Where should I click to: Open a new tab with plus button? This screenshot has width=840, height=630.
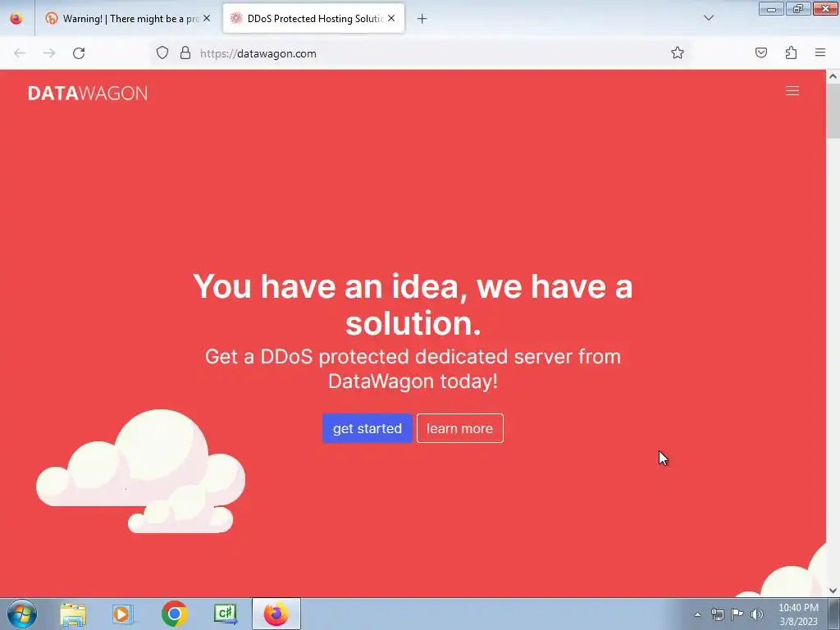422,19
